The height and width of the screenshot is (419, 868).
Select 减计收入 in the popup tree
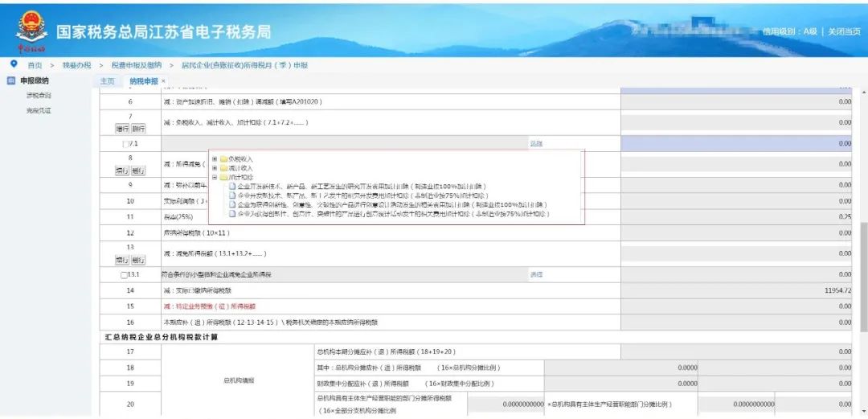241,168
